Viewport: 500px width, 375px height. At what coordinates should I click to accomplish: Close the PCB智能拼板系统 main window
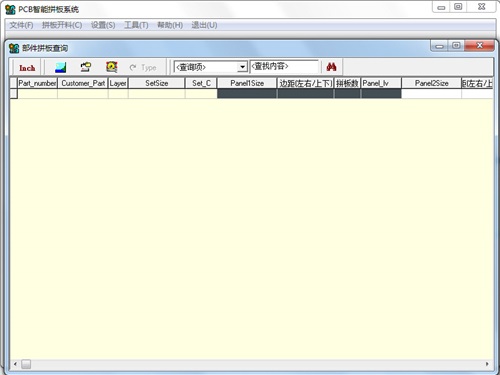pos(481,7)
